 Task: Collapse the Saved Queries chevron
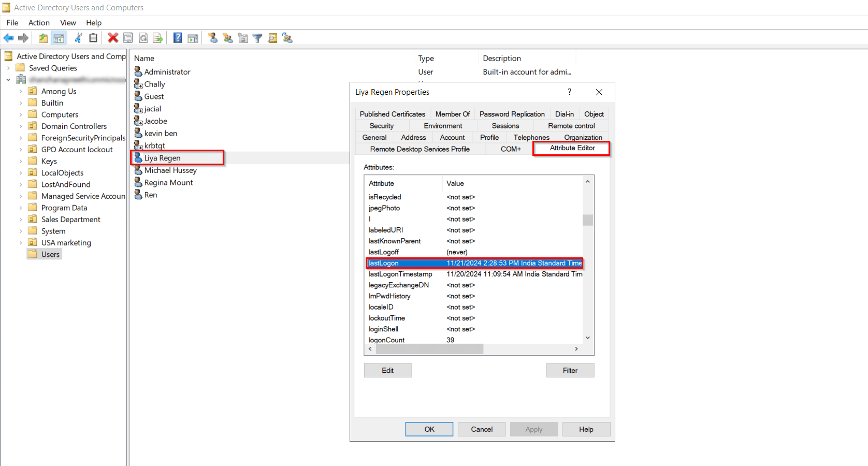tap(9, 68)
